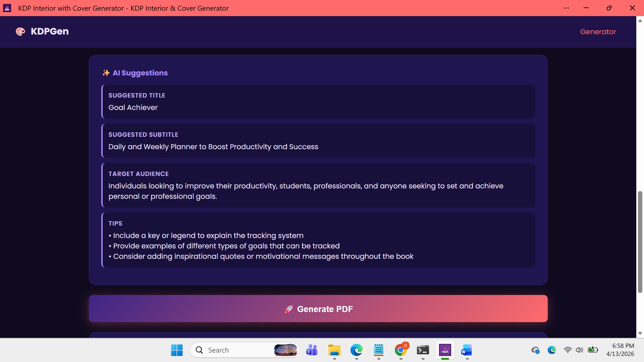Click the search highlight image in taskbar
This screenshot has width=644, height=362.
[285, 350]
